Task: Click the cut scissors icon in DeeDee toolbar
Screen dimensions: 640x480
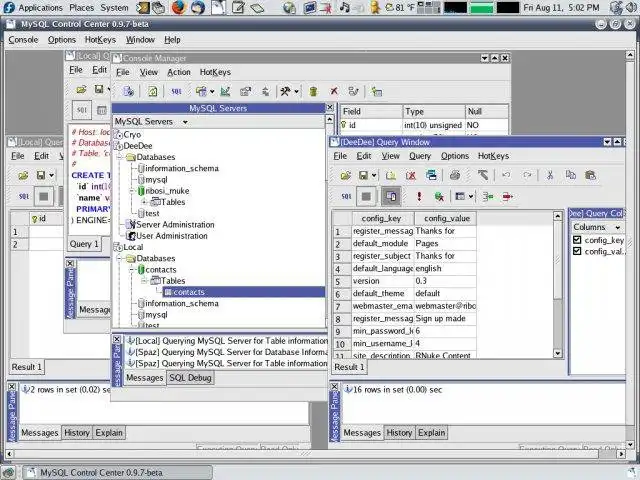Action: click(x=551, y=175)
